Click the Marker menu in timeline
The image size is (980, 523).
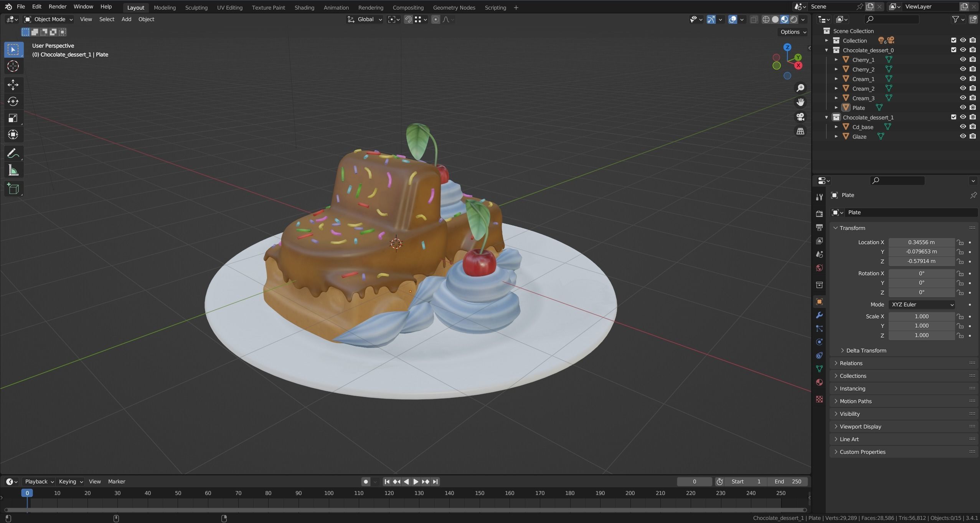coord(117,482)
